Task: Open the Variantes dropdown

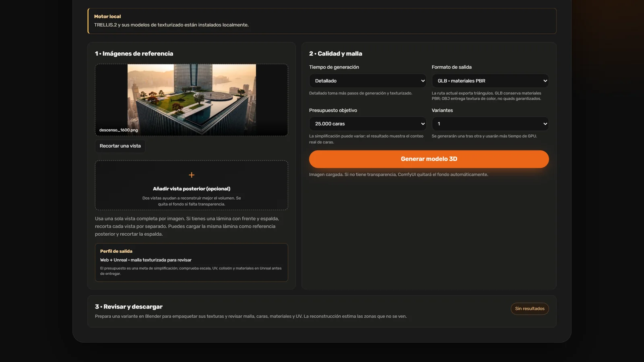Action: pyautogui.click(x=490, y=124)
